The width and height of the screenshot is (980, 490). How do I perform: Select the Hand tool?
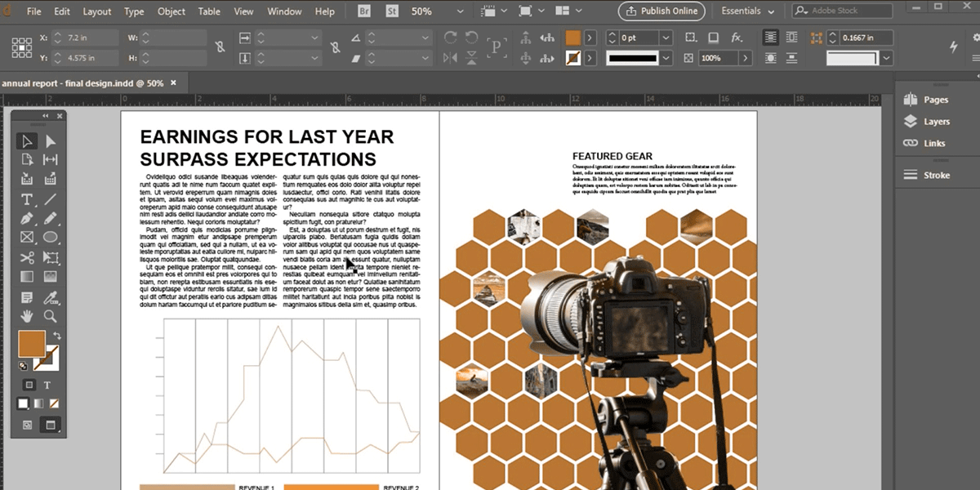pos(27,315)
